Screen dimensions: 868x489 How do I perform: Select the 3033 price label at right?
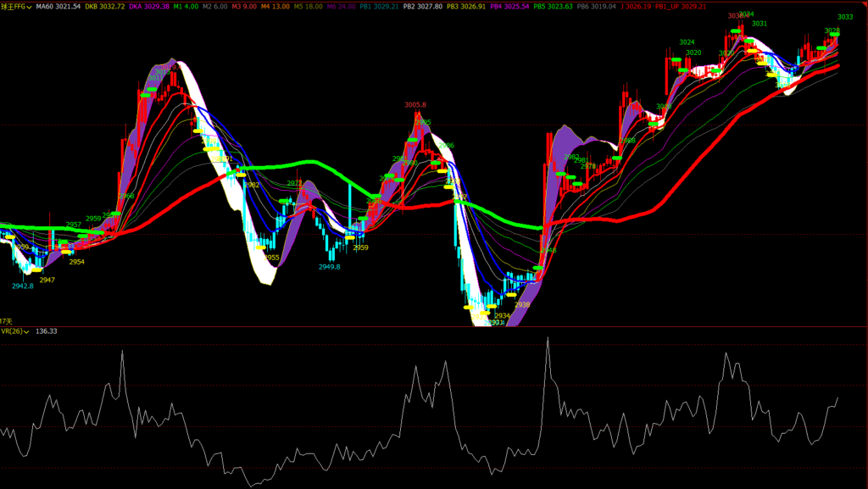[x=845, y=17]
